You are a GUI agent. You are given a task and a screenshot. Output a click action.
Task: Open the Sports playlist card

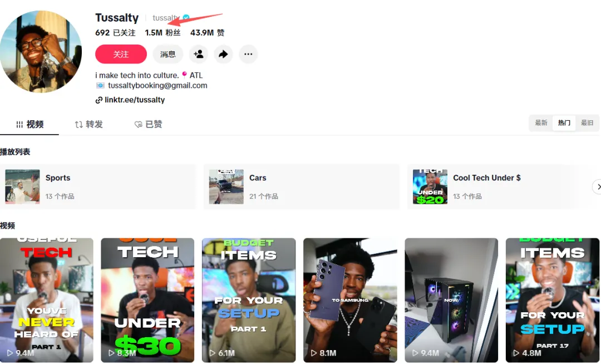[x=98, y=186]
